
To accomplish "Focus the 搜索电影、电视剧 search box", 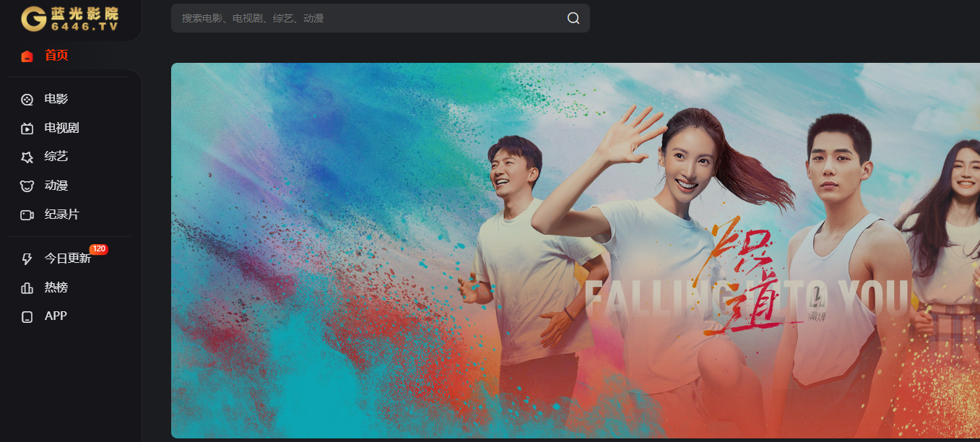I will click(368, 18).
